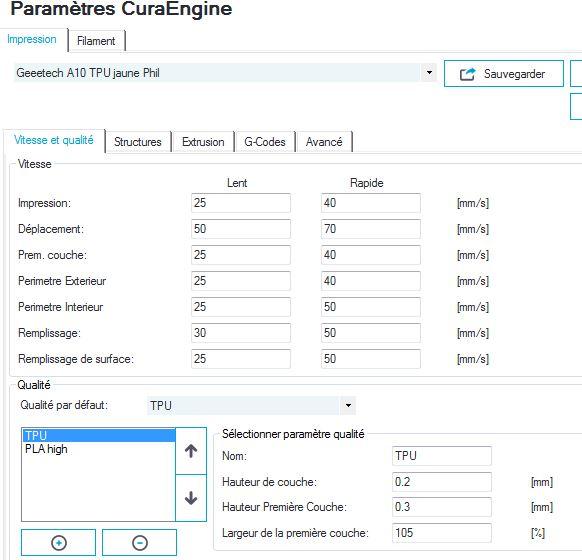Click the Paramètres CuraEngine title
582x560 pixels.
coord(121,9)
